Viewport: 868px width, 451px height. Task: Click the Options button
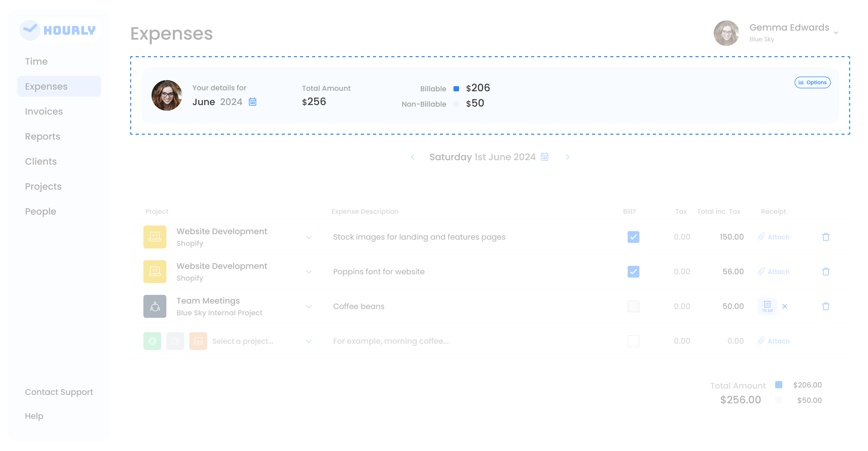coord(812,82)
